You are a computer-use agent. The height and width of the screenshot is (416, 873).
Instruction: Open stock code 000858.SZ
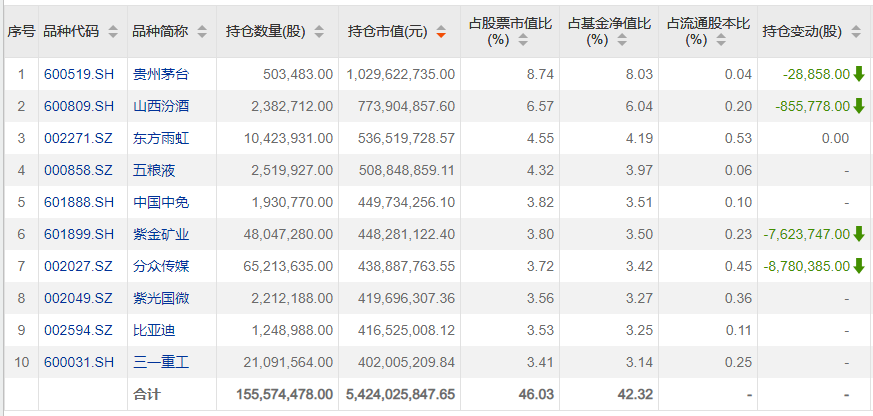[79, 170]
